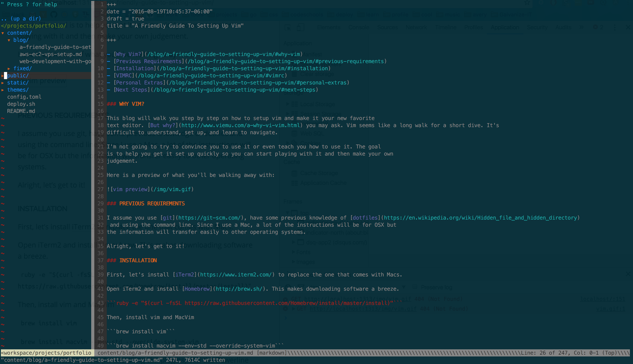Image resolution: width=633 pixels, height=364 pixels.
Task: Select the fixed/ directory name
Action: 22,68
